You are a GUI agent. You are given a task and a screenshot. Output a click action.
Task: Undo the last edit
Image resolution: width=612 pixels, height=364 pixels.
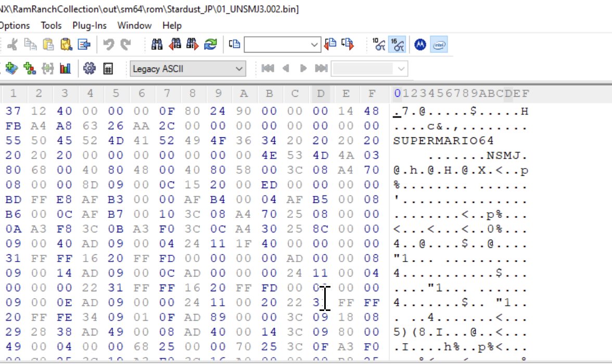108,45
